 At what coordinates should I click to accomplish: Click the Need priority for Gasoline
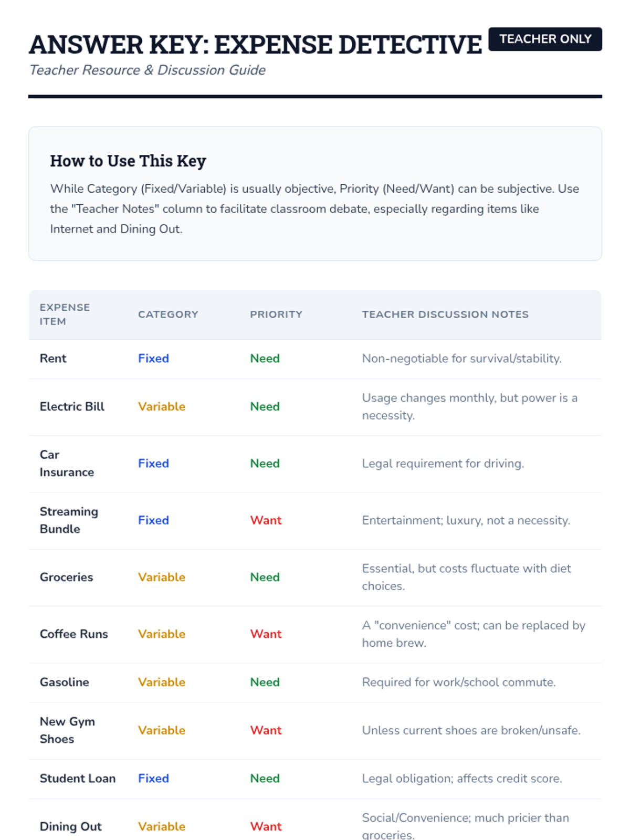(x=265, y=682)
